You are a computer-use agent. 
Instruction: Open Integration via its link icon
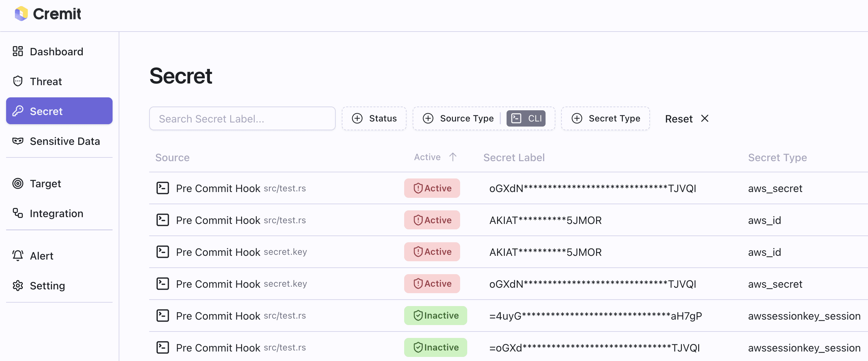pyautogui.click(x=18, y=213)
